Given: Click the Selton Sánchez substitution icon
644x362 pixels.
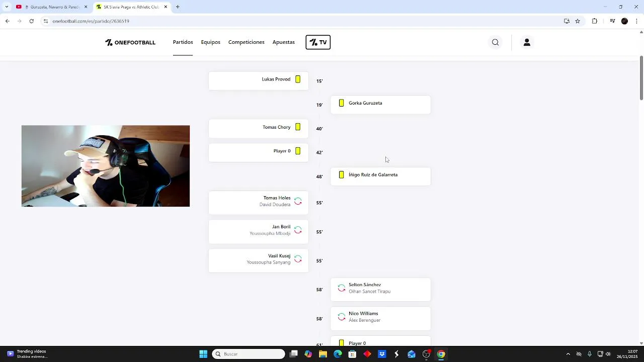Looking at the screenshot, I should point(342,288).
